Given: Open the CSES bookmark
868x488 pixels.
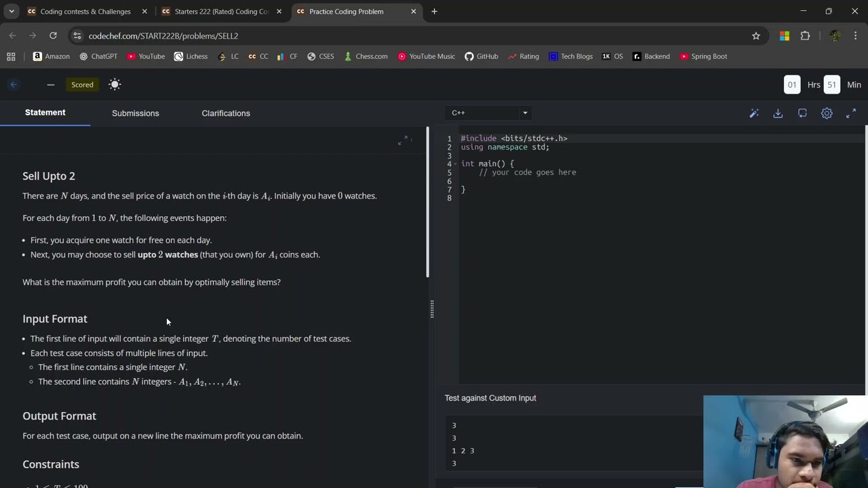Looking at the screenshot, I should pyautogui.click(x=321, y=56).
